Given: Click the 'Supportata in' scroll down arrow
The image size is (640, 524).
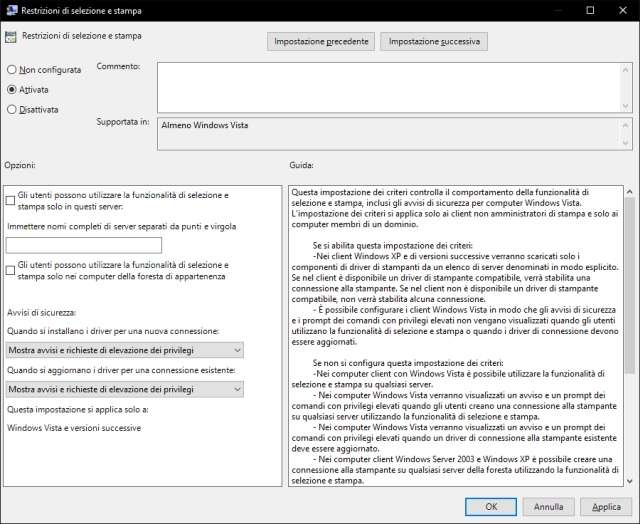Looking at the screenshot, I should point(625,143).
